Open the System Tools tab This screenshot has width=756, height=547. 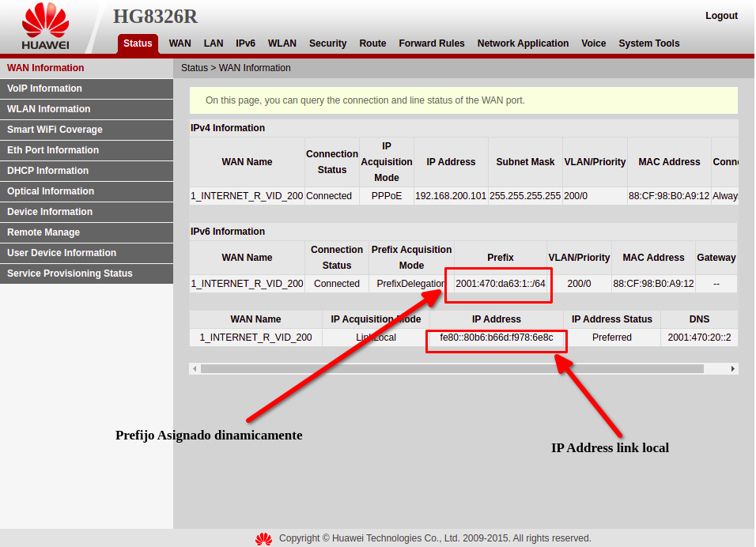click(648, 43)
